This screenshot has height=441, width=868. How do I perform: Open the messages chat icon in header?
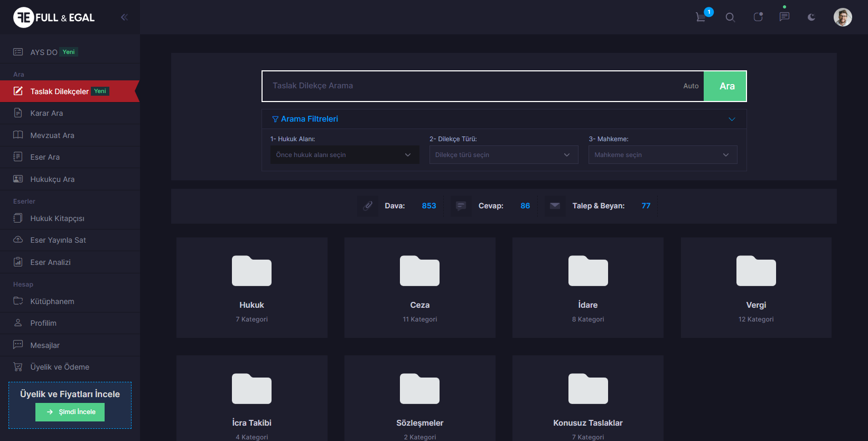tap(785, 17)
